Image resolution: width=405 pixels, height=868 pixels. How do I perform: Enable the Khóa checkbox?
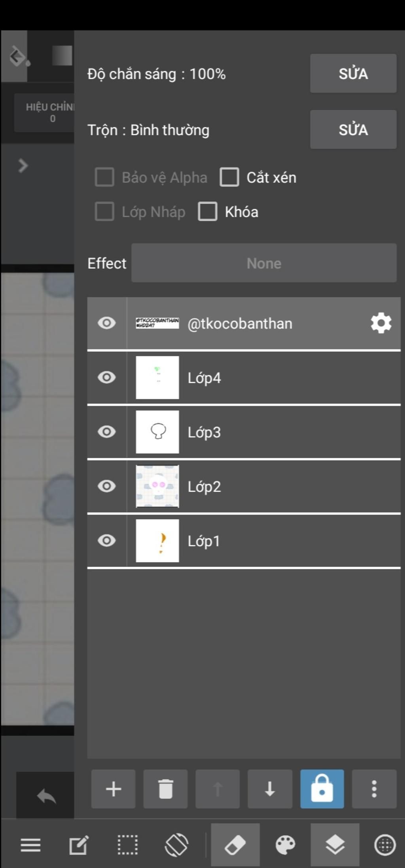[208, 211]
